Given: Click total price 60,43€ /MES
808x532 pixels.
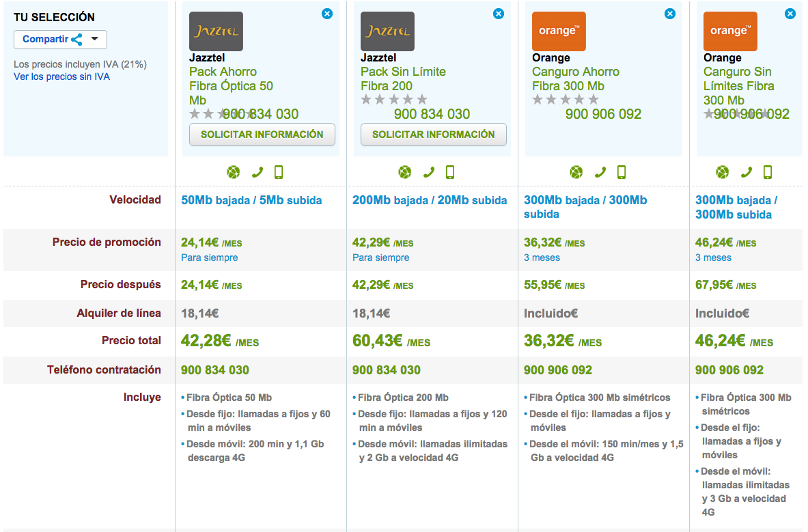Looking at the screenshot, I should [x=391, y=341].
